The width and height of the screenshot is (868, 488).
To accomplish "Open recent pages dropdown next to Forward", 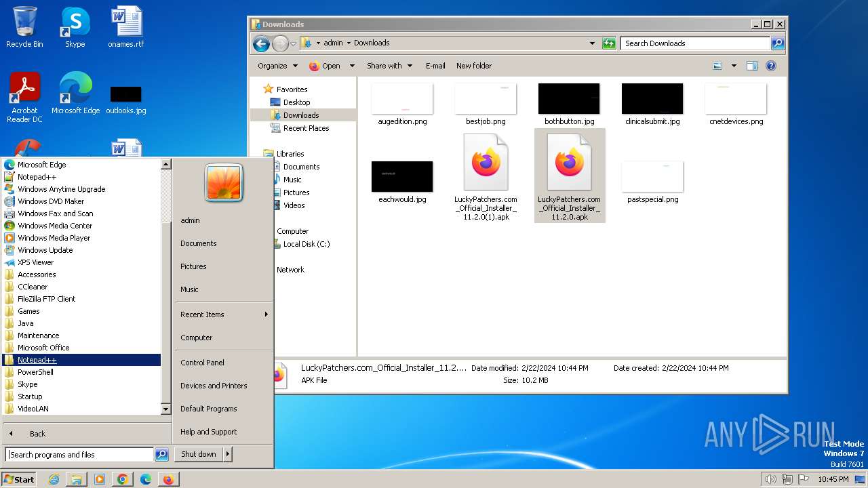I will (293, 43).
